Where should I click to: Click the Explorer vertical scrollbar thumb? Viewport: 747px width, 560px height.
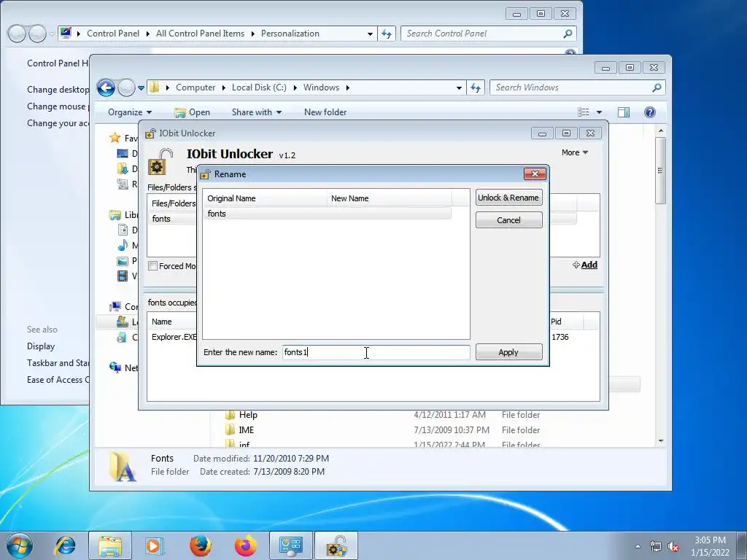[660, 171]
